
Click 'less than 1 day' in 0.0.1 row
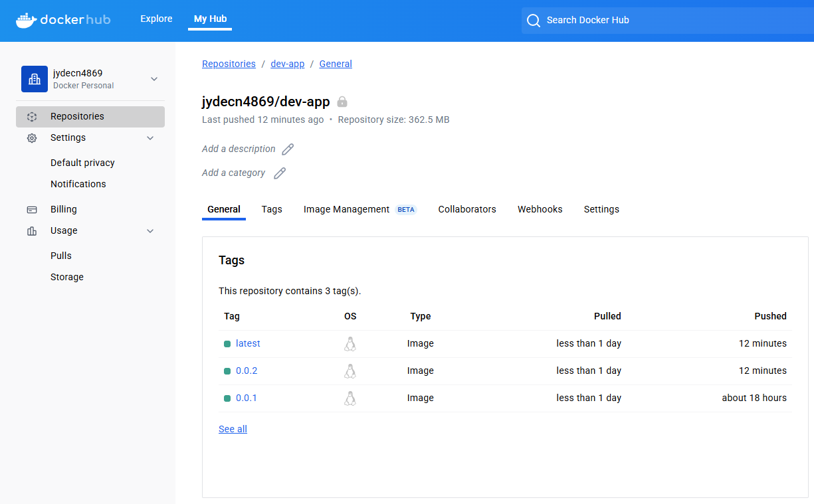point(589,398)
